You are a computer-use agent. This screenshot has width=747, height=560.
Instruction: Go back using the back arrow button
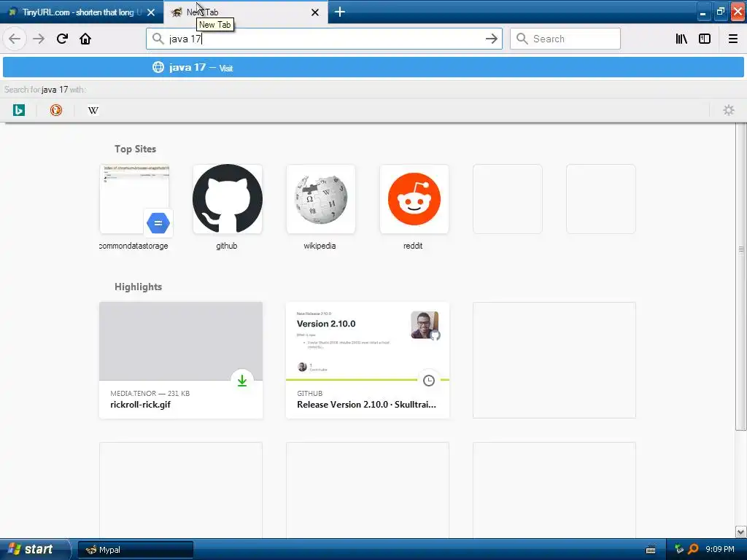tap(15, 39)
